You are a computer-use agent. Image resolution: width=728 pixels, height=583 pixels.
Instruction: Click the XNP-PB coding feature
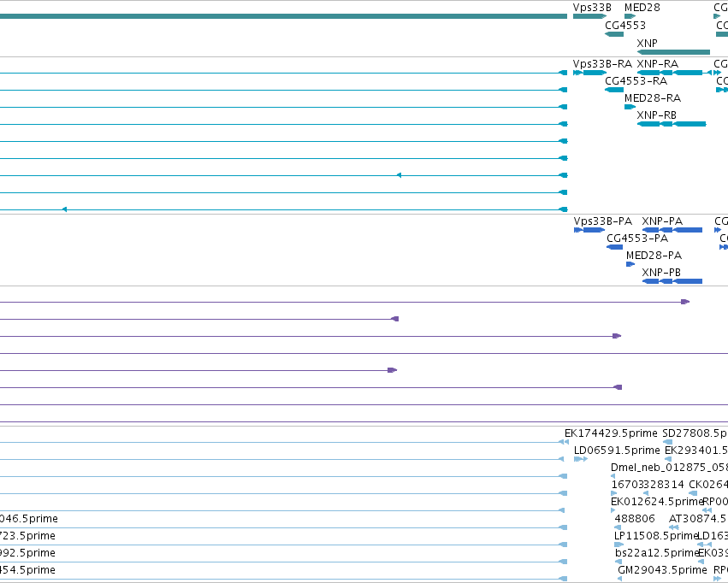672,281
